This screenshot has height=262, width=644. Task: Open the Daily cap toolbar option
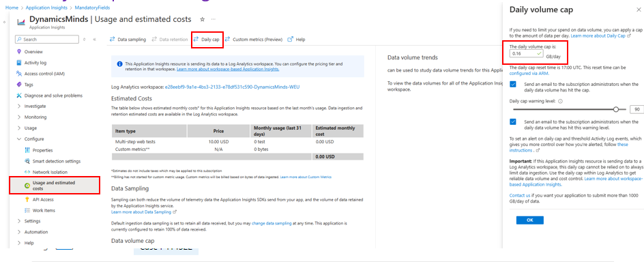point(207,40)
